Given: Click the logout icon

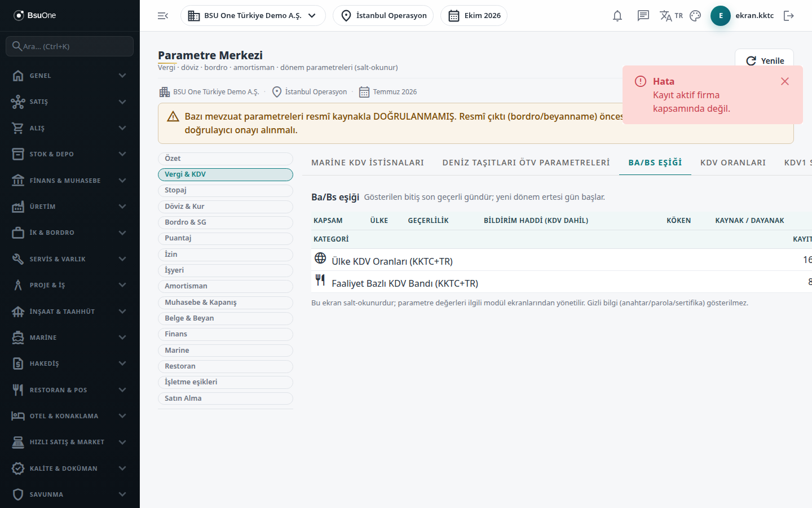Looking at the screenshot, I should (789, 16).
